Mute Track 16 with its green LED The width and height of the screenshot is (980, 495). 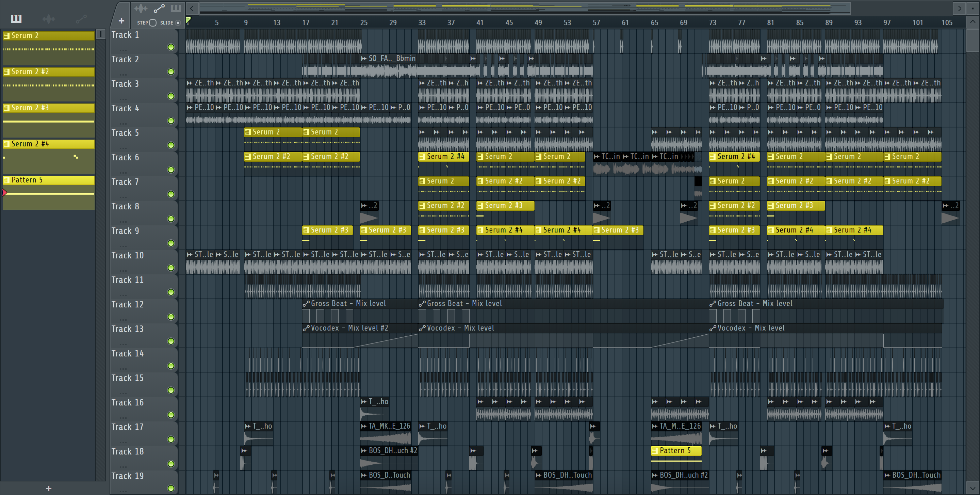pyautogui.click(x=171, y=415)
